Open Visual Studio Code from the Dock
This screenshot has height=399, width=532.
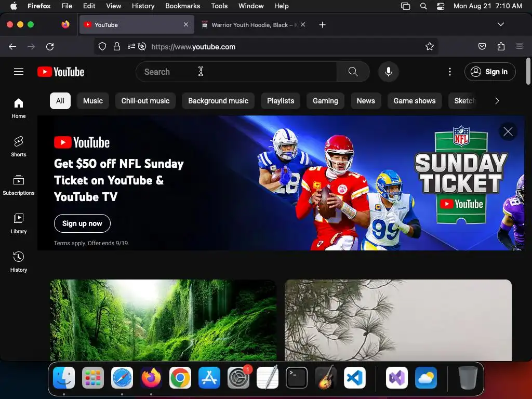(x=354, y=378)
